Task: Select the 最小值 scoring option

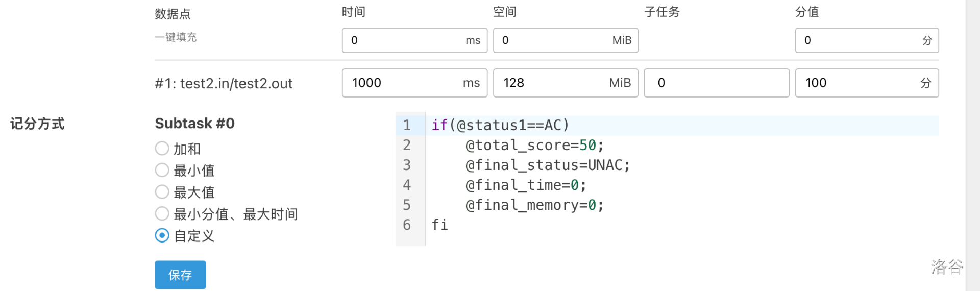Action: tap(162, 170)
